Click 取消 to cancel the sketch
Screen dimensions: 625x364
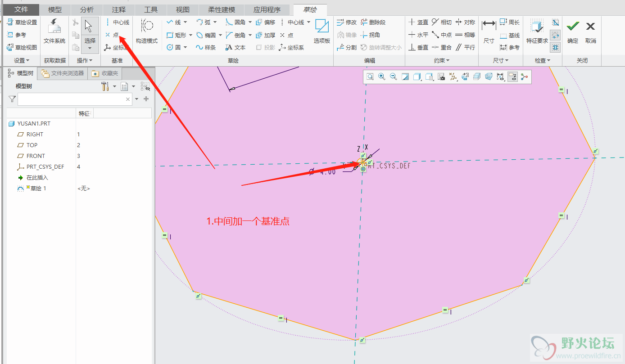click(x=591, y=31)
